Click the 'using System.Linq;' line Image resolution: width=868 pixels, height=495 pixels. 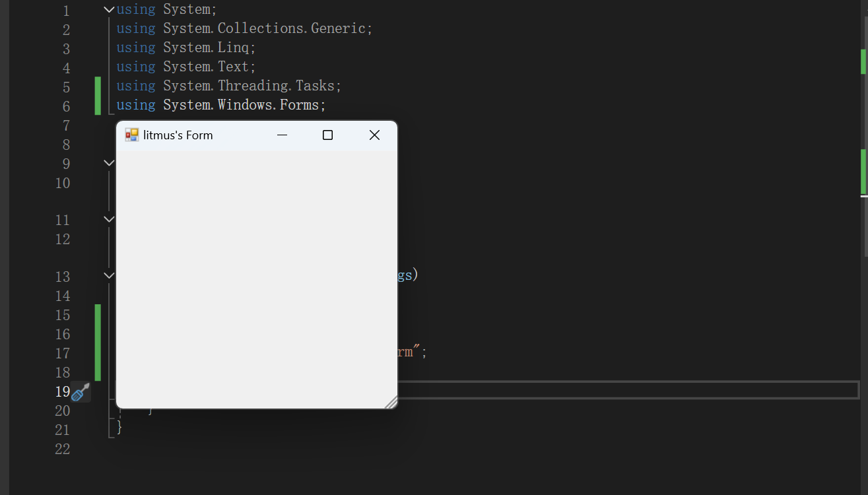click(x=186, y=48)
